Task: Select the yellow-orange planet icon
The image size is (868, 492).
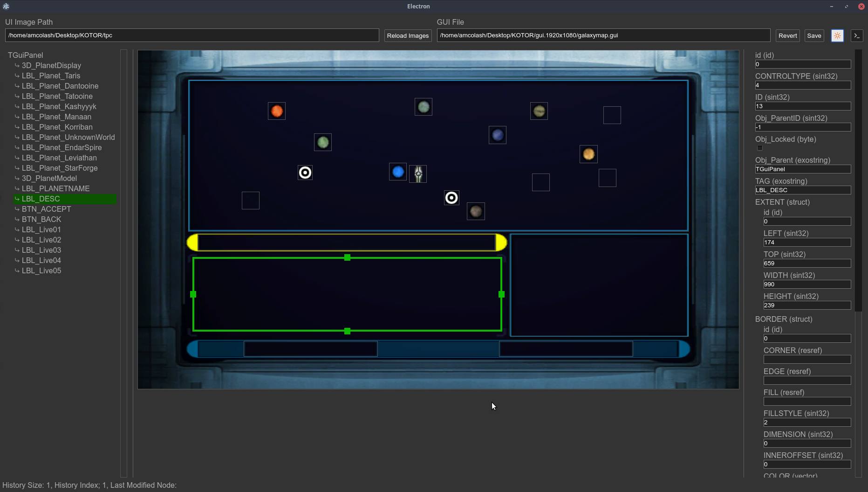Action: click(588, 154)
